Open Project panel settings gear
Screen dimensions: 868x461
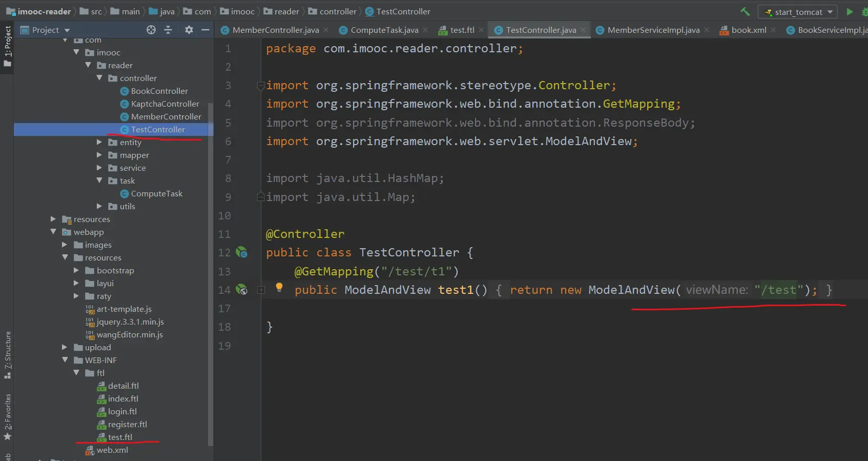(x=189, y=30)
